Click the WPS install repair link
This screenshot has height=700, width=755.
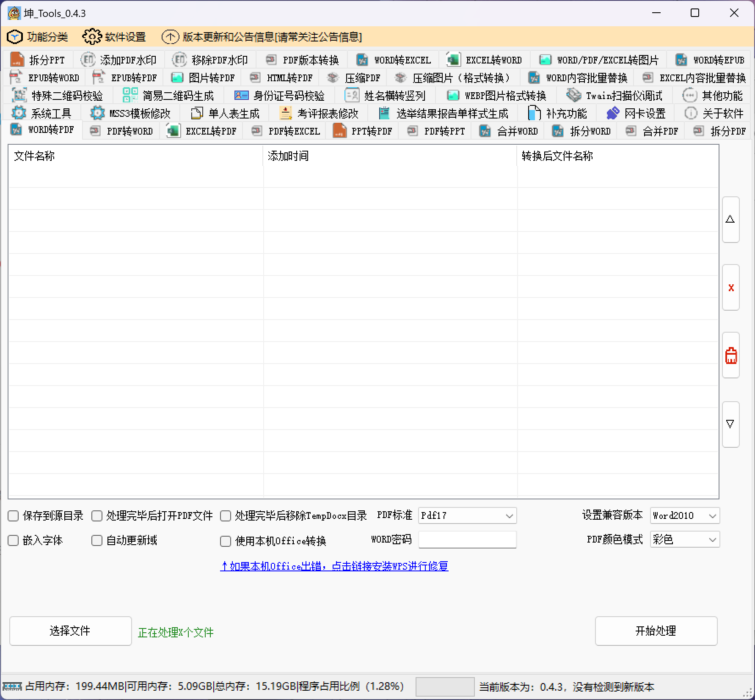pyautogui.click(x=334, y=566)
